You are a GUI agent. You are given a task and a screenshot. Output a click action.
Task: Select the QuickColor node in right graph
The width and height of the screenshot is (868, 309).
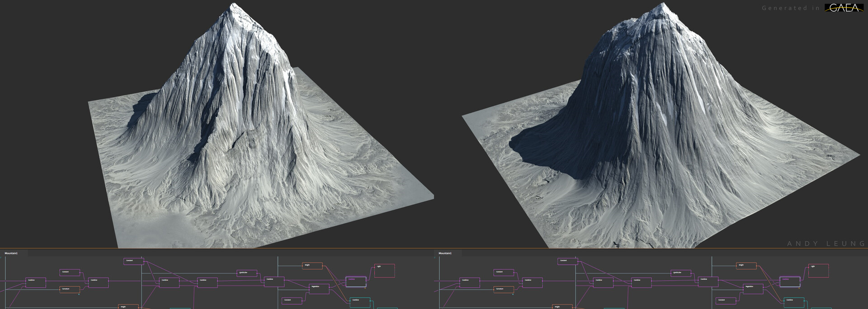point(681,273)
